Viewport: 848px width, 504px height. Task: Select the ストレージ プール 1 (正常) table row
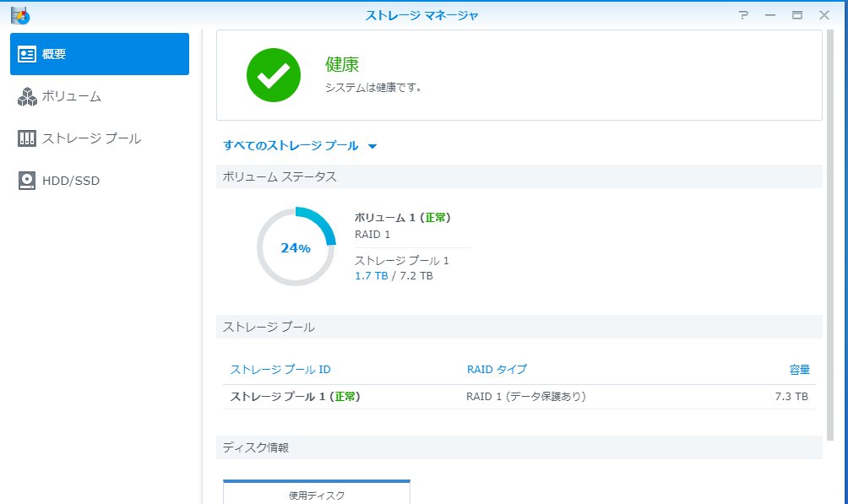pyautogui.click(x=519, y=397)
